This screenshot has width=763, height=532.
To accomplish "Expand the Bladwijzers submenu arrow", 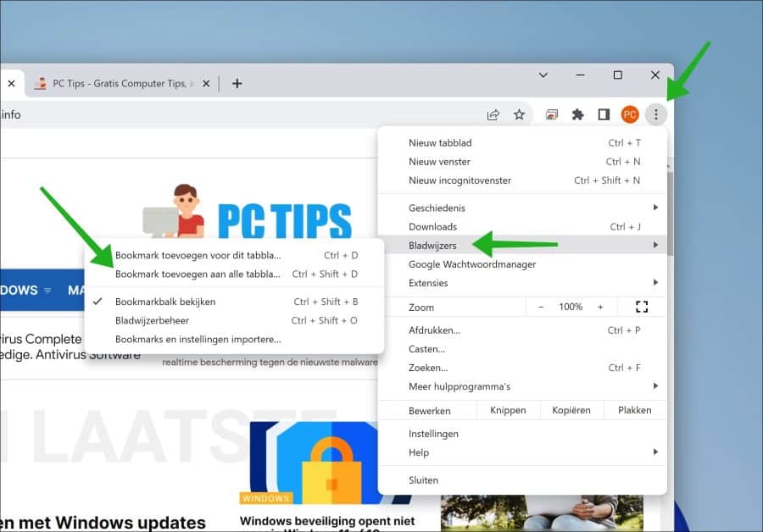I will [x=655, y=245].
